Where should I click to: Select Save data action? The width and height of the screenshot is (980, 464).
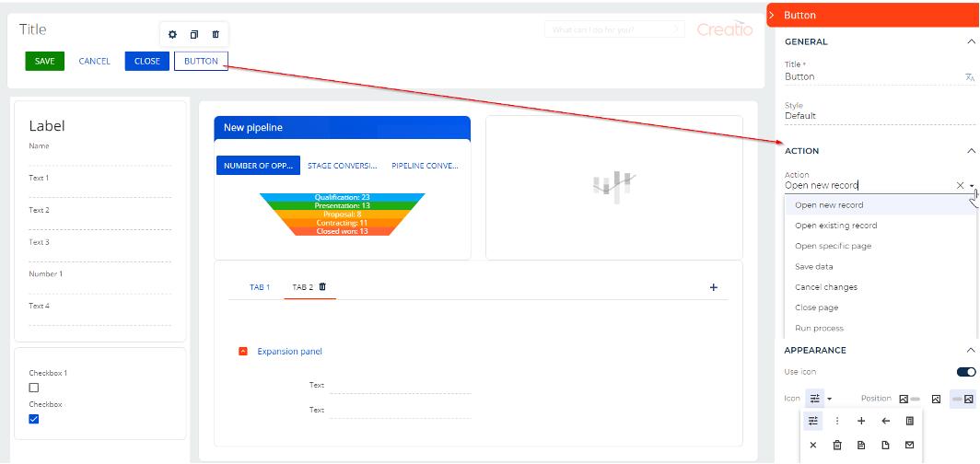pyautogui.click(x=880, y=267)
